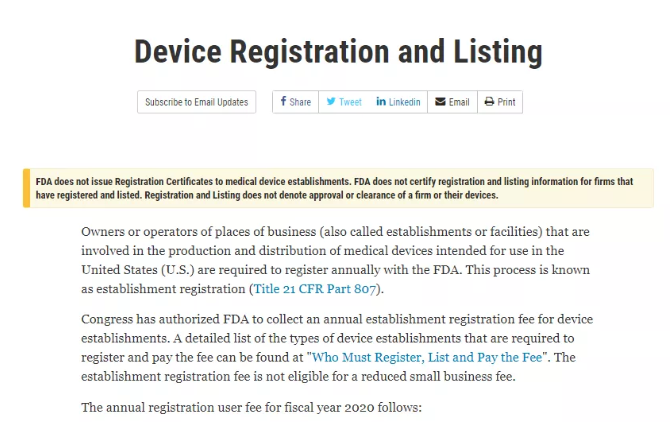The image size is (670, 443).
Task: Follow Who Must Register, List and Pay link
Action: [427, 357]
